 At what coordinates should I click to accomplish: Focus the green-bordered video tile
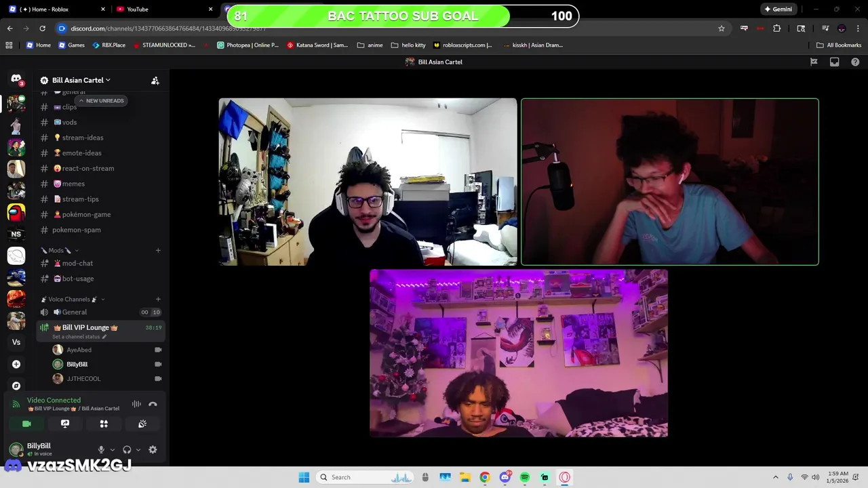click(x=670, y=182)
